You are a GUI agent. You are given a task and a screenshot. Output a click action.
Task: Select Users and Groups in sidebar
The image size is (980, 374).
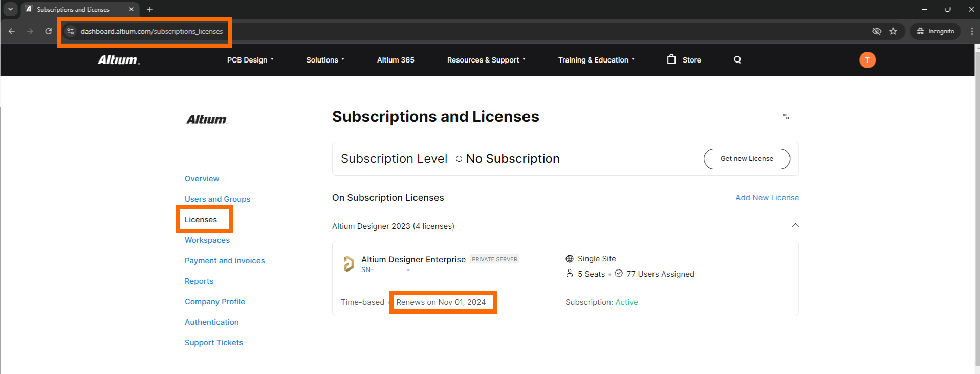click(x=217, y=199)
